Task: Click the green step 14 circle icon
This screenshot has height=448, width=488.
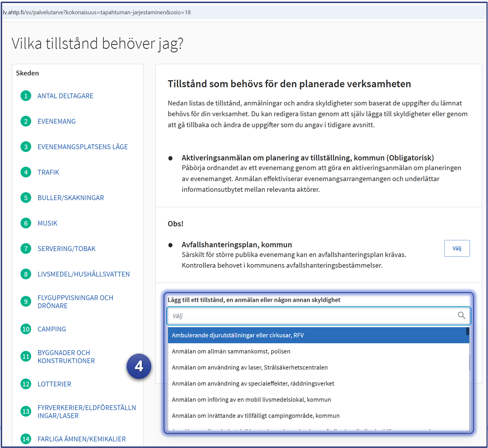Action: coord(26,439)
